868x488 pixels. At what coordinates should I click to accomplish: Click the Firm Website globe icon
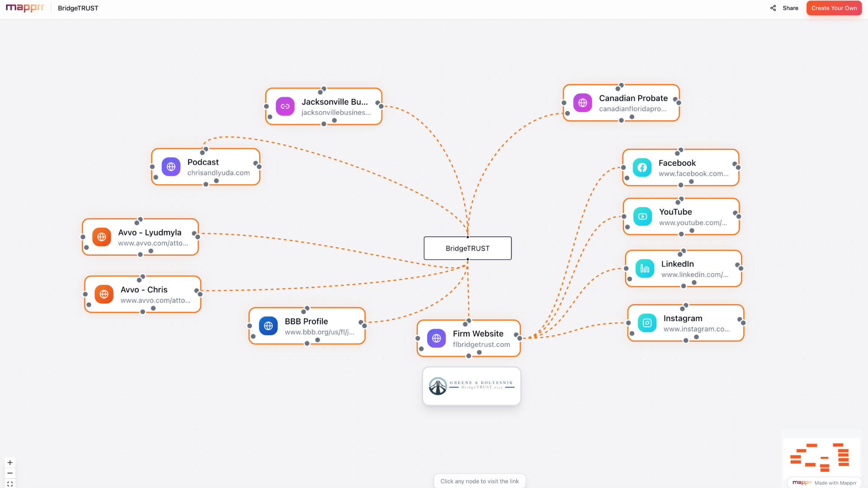pos(436,338)
